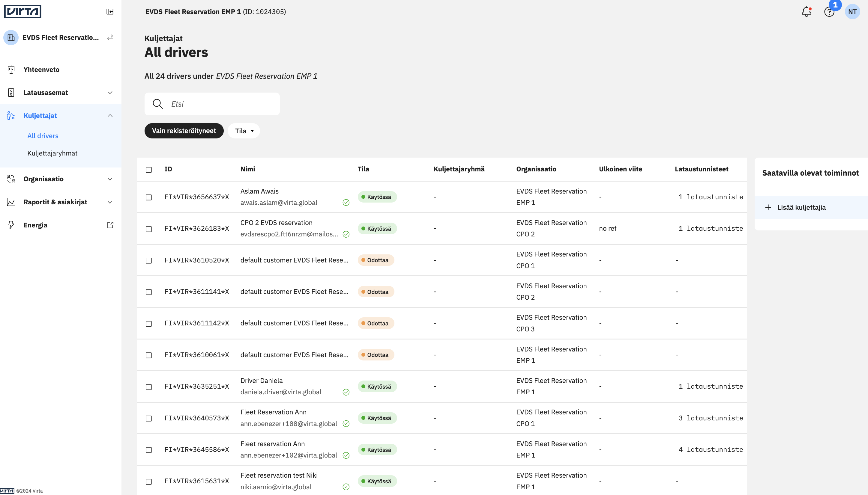The height and width of the screenshot is (495, 868).
Task: Switch organisation with the swap arrows icon
Action: click(x=110, y=37)
